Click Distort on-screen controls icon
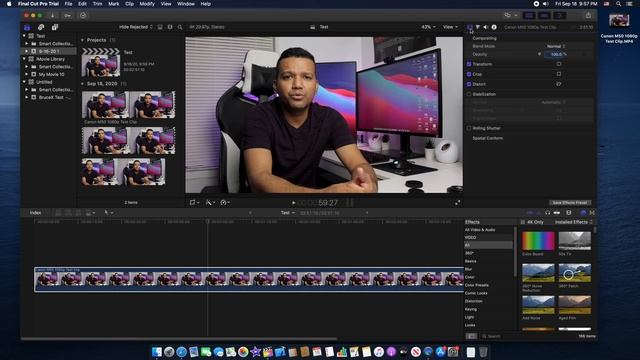The image size is (640, 360). [x=559, y=84]
